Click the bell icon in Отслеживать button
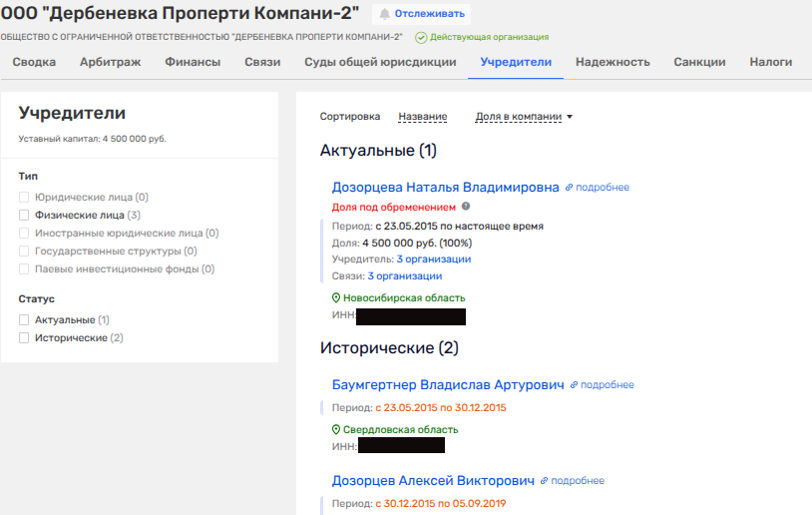The width and height of the screenshot is (812, 515). pos(385,14)
